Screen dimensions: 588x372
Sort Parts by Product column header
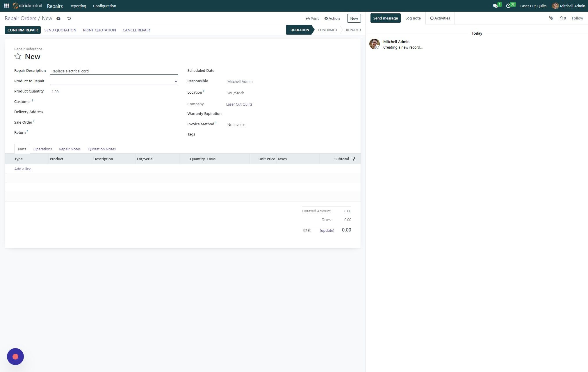click(70, 159)
